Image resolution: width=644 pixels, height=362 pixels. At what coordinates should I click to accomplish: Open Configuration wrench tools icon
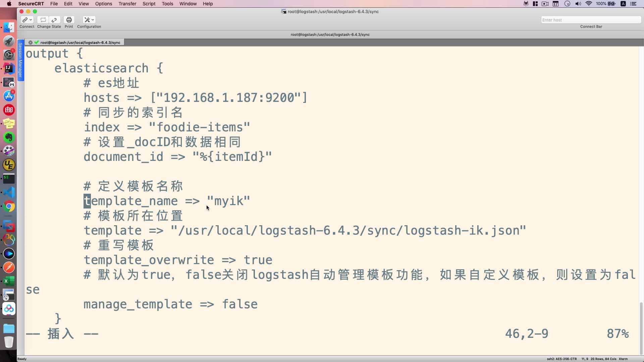(87, 20)
